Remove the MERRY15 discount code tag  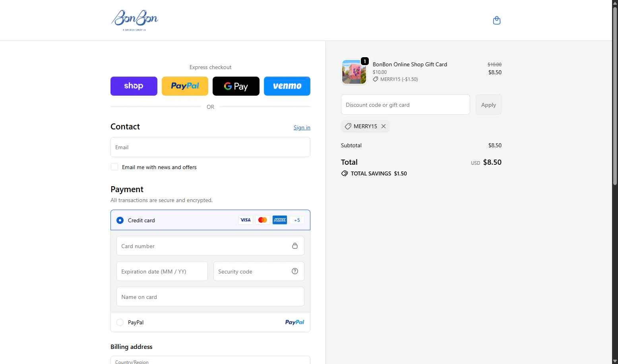tap(384, 126)
